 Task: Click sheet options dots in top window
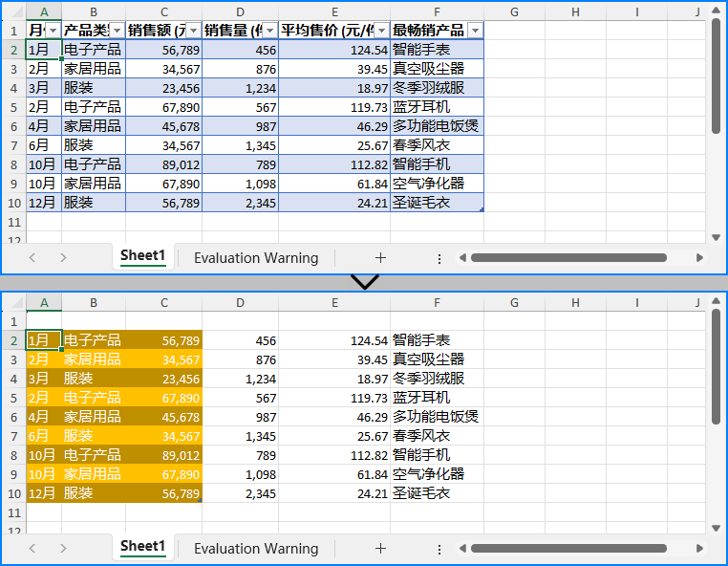click(439, 258)
